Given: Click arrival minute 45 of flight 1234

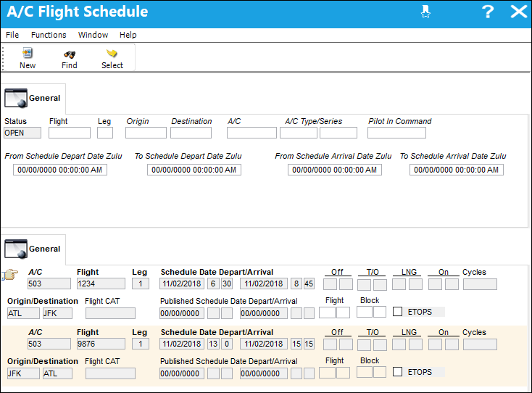Looking at the screenshot, I should [309, 284].
